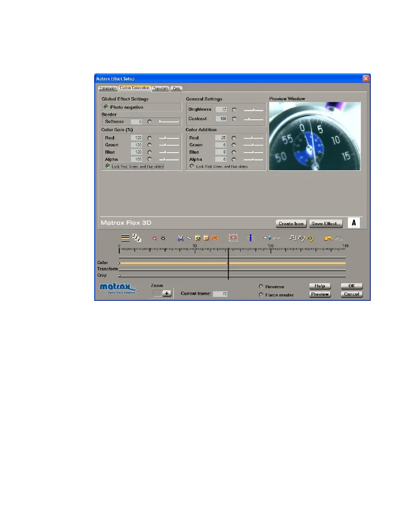Viewport: 420px width, 529px height.
Task: Click the Color Addition Blue rotary knob
Action: (234, 152)
